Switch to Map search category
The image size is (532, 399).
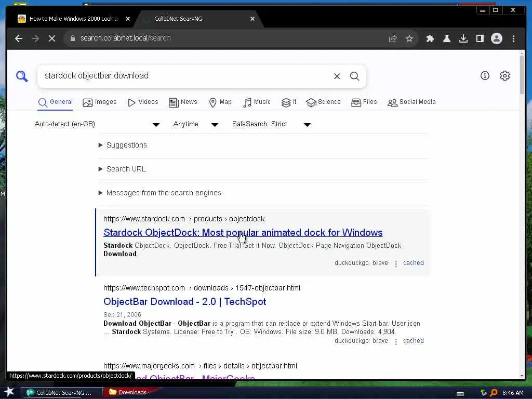(220, 102)
